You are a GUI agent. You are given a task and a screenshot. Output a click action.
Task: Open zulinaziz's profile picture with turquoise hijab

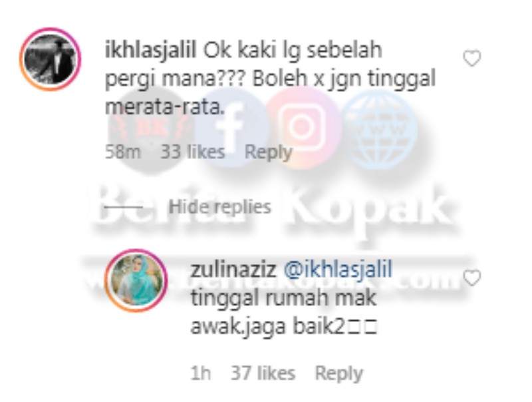click(x=136, y=280)
